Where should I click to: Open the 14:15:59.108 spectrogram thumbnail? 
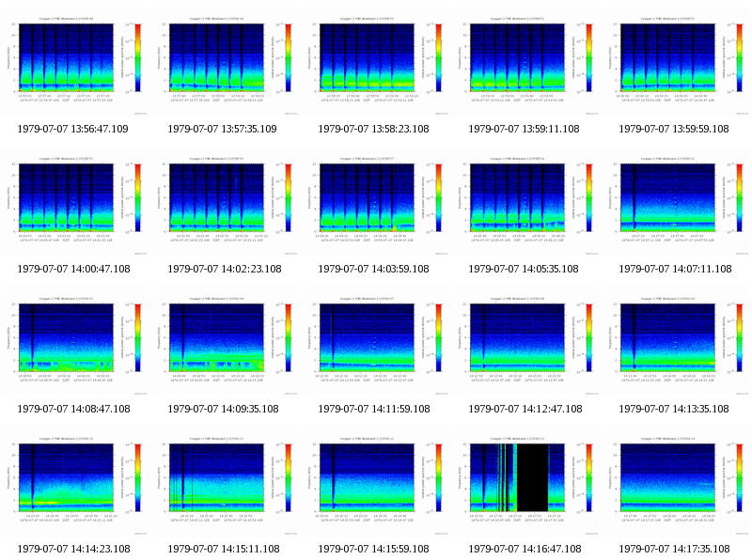click(375, 481)
